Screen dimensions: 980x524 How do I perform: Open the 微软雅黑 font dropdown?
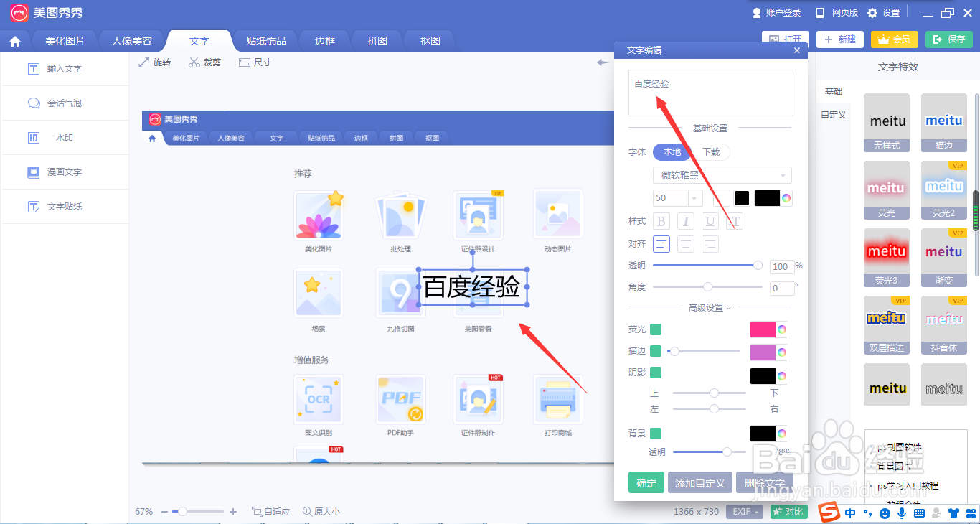[x=722, y=175]
